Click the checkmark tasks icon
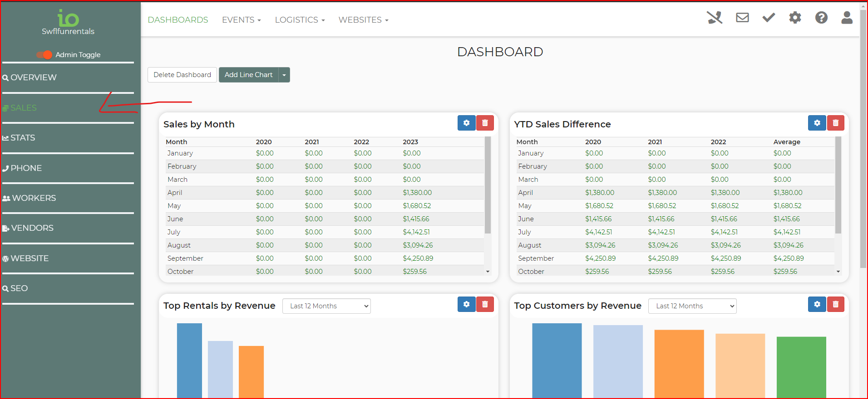This screenshot has height=399, width=868. tap(769, 18)
